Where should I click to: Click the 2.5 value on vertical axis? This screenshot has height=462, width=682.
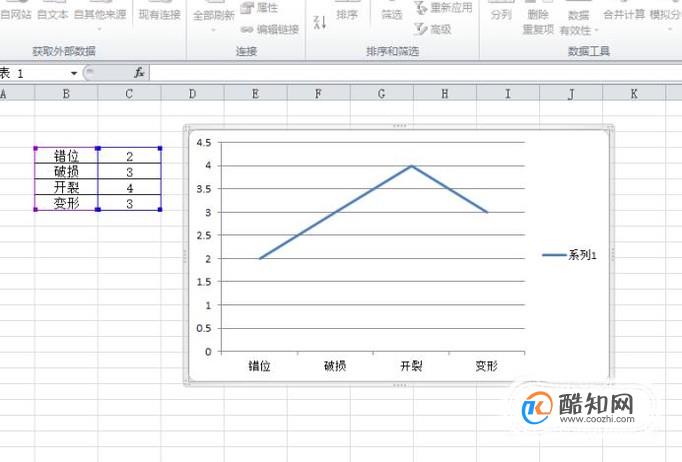(x=204, y=235)
